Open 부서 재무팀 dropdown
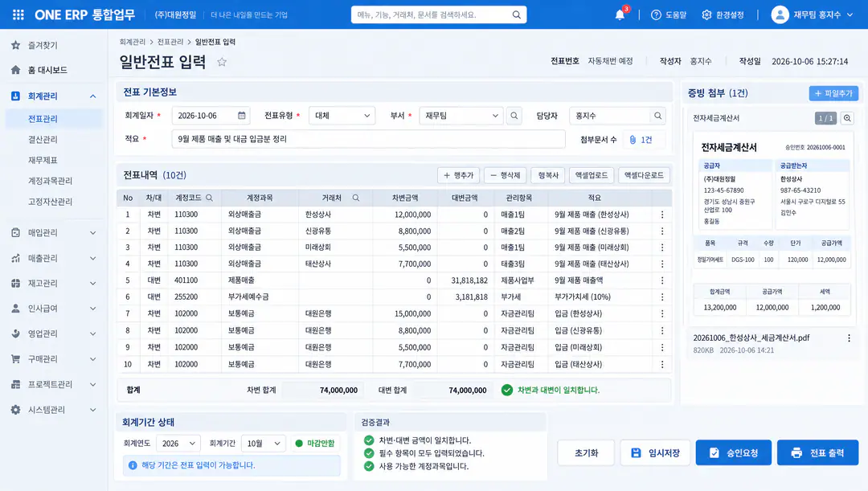 pyautogui.click(x=461, y=116)
